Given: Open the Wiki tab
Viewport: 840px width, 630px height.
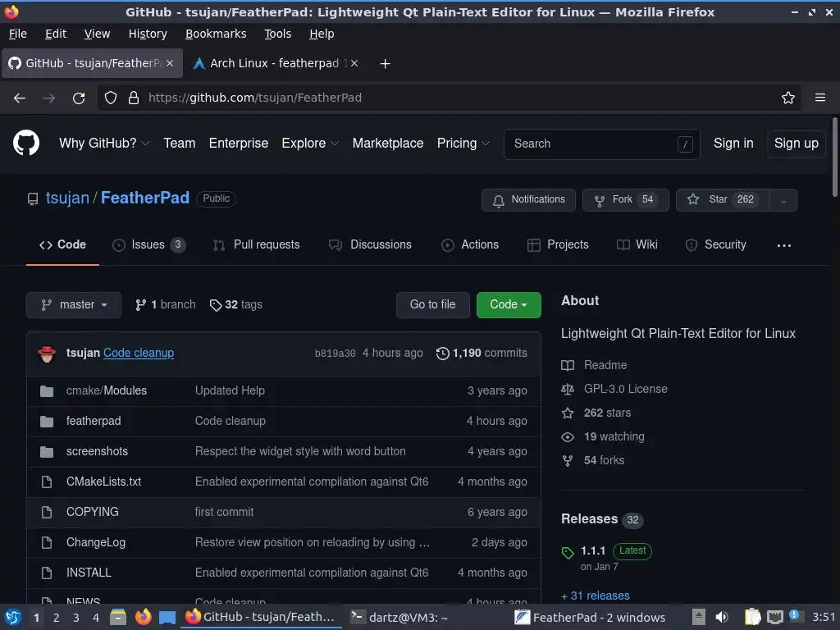Looking at the screenshot, I should pyautogui.click(x=637, y=244).
